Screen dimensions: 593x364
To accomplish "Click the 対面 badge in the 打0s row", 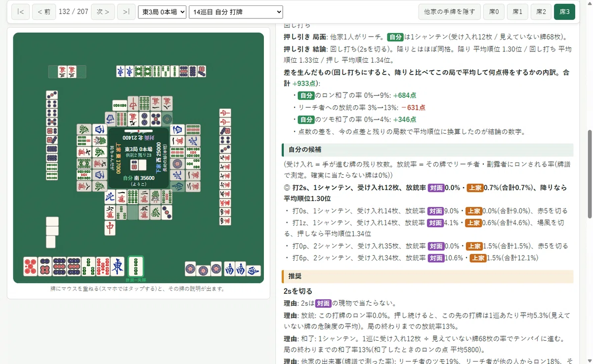I will click(x=436, y=211).
